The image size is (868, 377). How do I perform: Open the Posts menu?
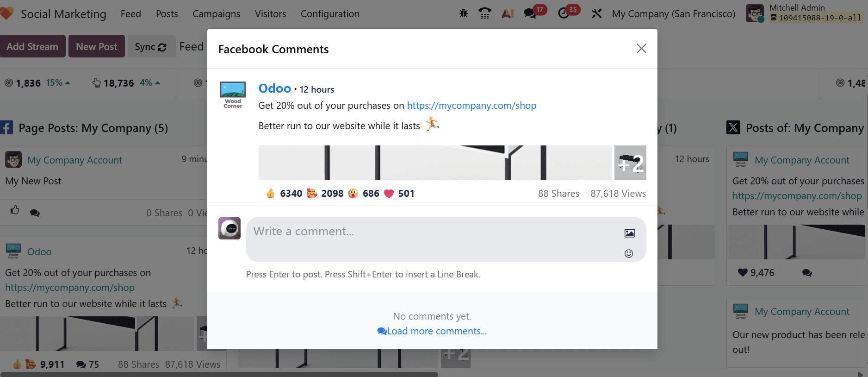(167, 14)
